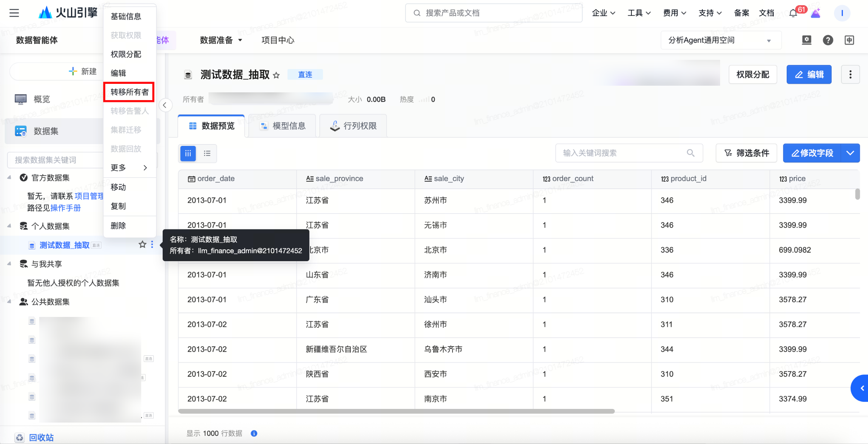Switch to list view icon
868x444 pixels.
[207, 153]
